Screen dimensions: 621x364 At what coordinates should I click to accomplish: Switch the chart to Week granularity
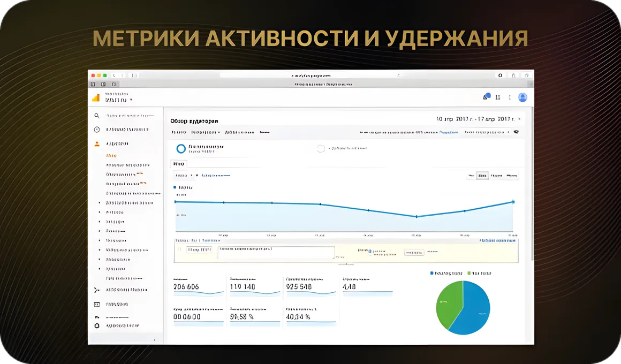coord(496,176)
